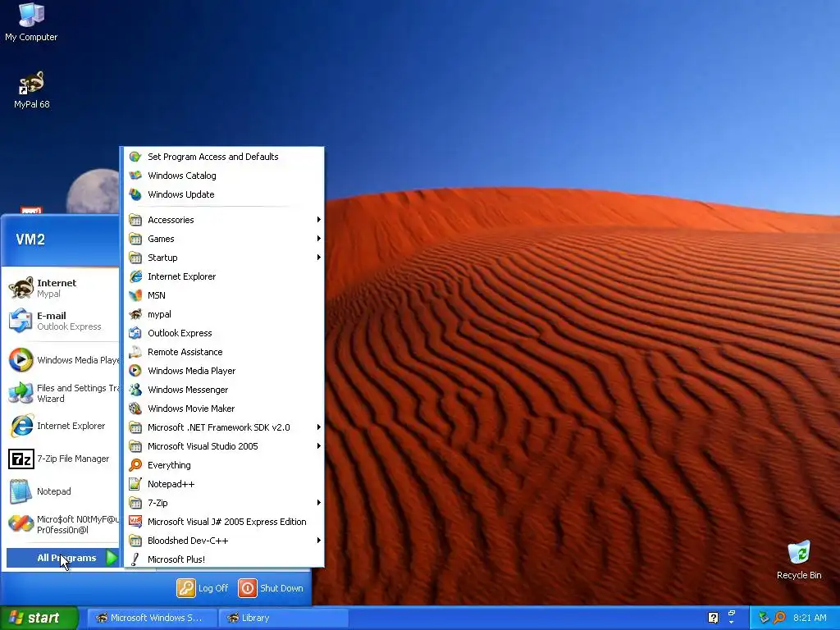Click the 7-Zip File Manager pinned icon
This screenshot has height=630, width=840.
click(21, 459)
